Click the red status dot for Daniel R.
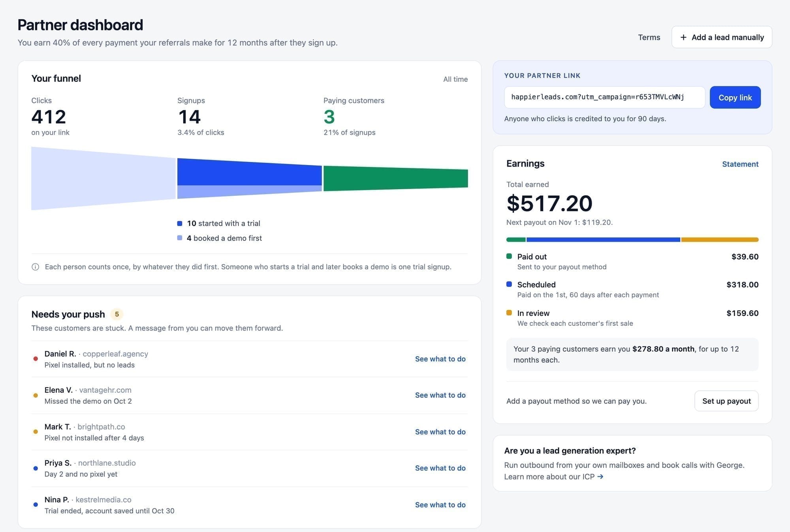Viewport: 790px width, 532px height. coord(36,359)
